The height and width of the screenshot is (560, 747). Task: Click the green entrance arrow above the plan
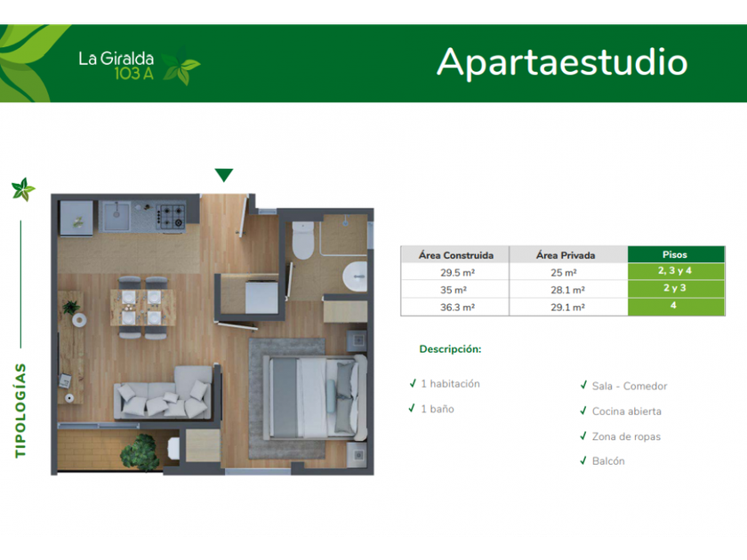(x=224, y=175)
